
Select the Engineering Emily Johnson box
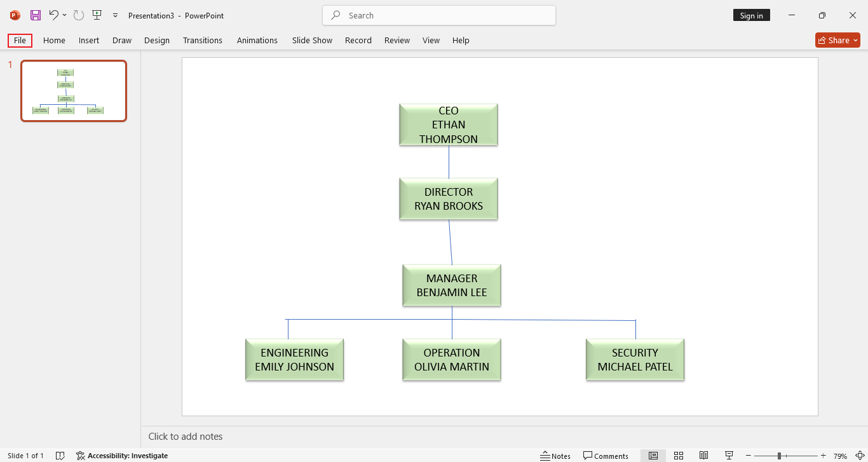coord(295,360)
